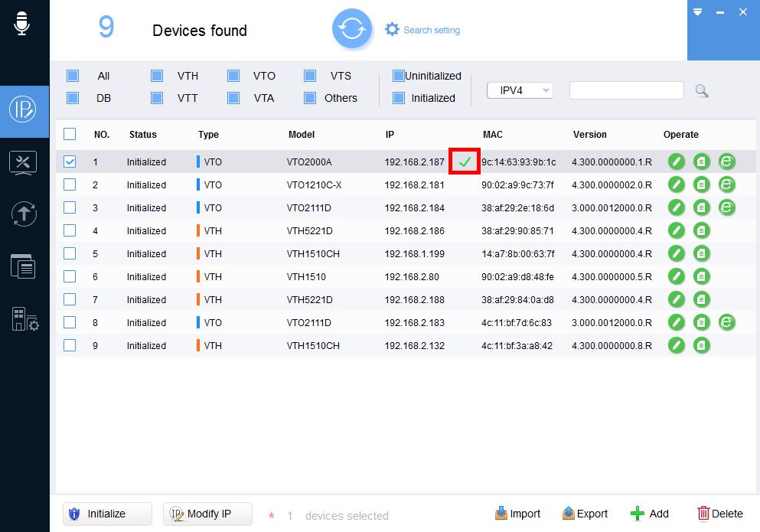
Task: Click the Export button
Action: click(x=585, y=514)
